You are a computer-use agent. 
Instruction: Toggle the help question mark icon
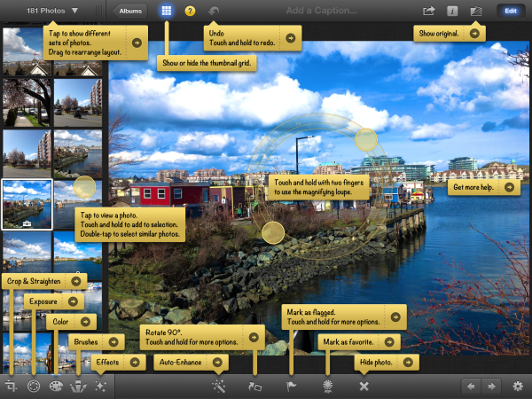pyautogui.click(x=190, y=11)
